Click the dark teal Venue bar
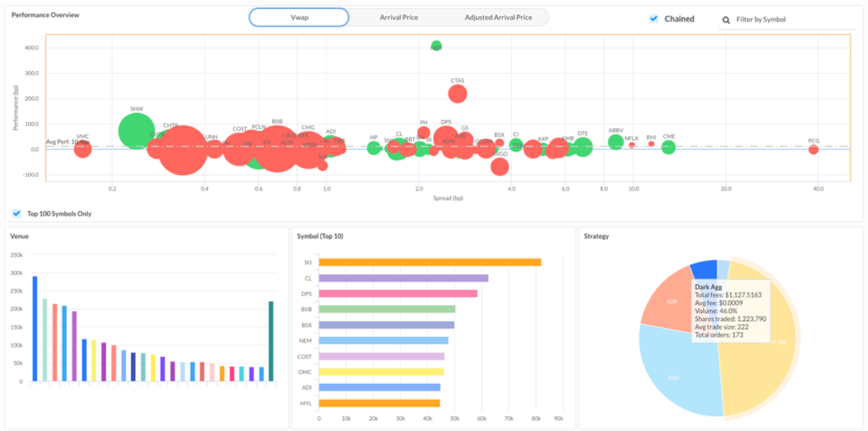The height and width of the screenshot is (431, 868). point(271,341)
